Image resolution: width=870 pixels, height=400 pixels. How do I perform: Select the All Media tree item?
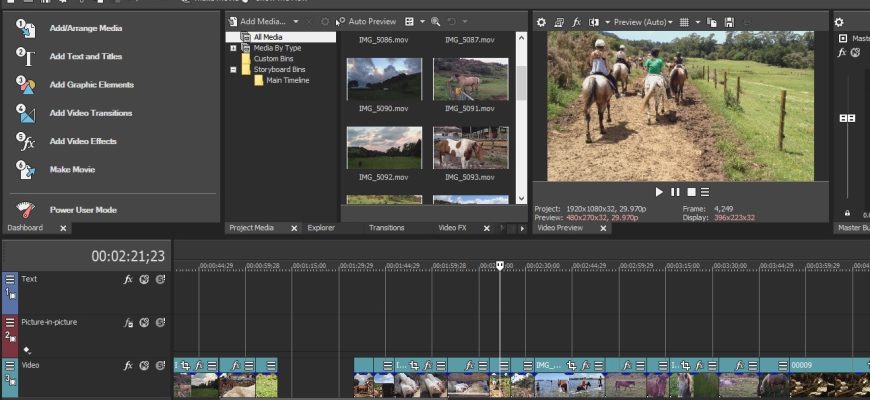click(x=268, y=37)
